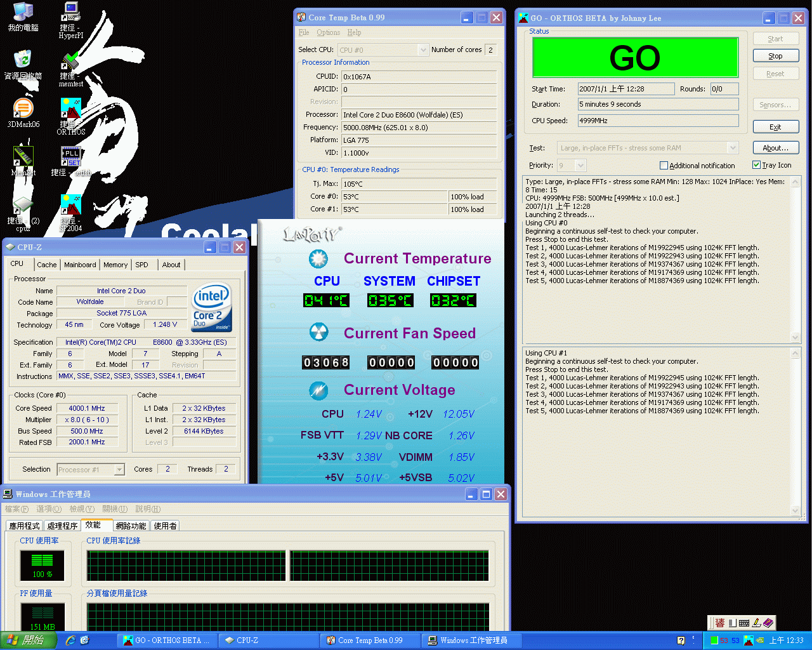Open the 我的電腦 desktop icon
Screen dimensions: 812x650
point(23,17)
